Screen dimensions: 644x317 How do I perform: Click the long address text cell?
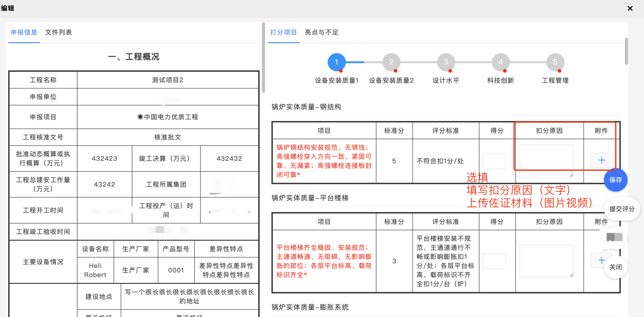pyautogui.click(x=190, y=296)
